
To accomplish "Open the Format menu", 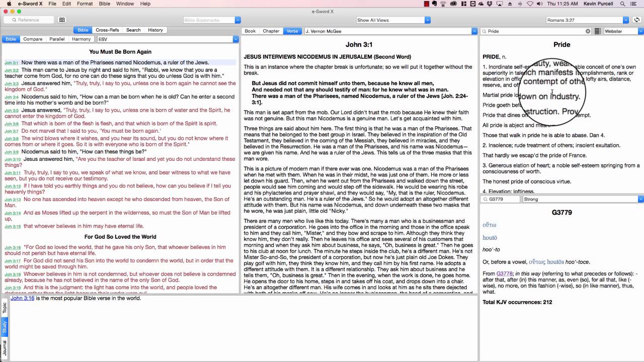I will [x=85, y=4].
